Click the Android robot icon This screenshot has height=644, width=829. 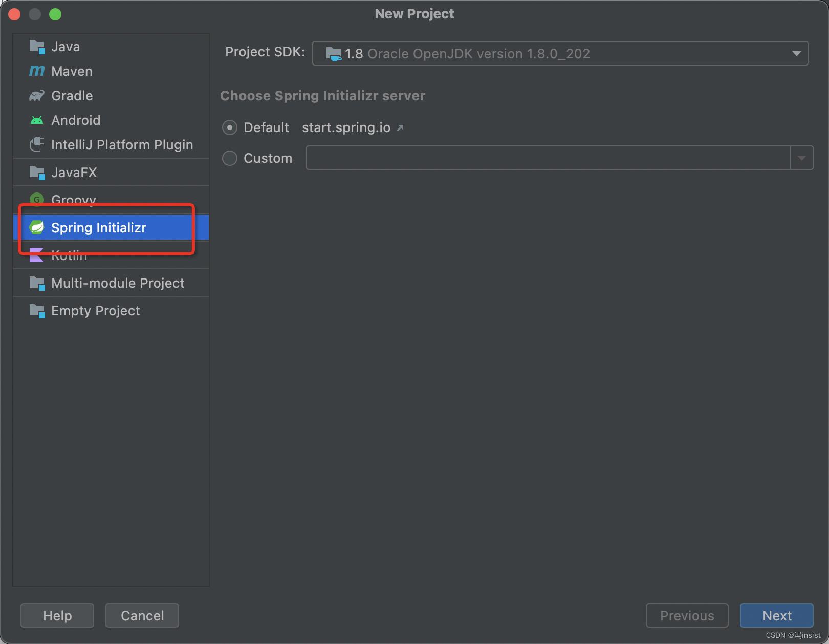[x=37, y=120]
